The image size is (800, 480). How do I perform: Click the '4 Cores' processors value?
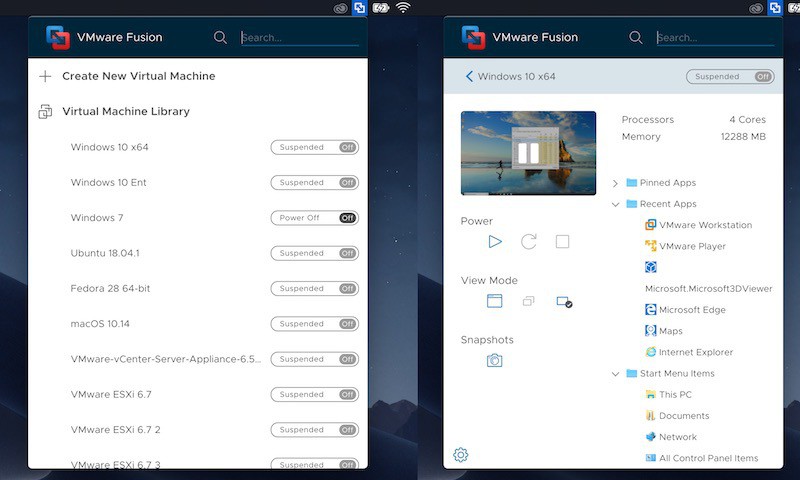(x=747, y=119)
